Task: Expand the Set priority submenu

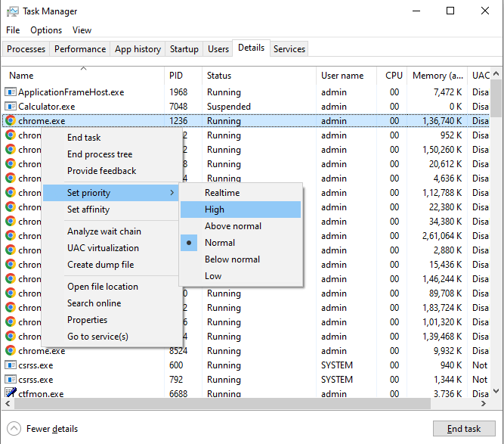Action: [110, 193]
